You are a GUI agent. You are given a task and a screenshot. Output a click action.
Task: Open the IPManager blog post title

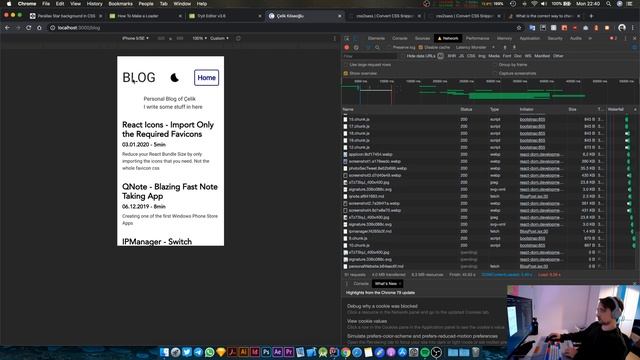click(x=157, y=241)
